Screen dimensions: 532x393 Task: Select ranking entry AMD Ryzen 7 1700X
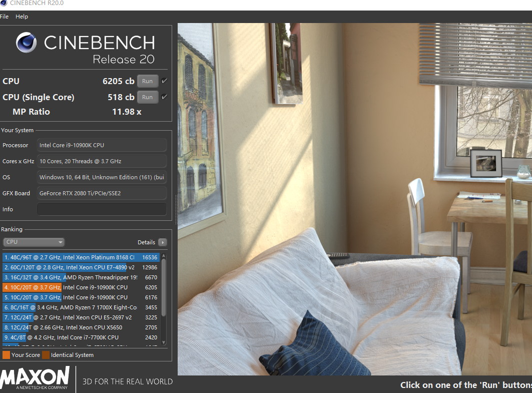coord(81,307)
